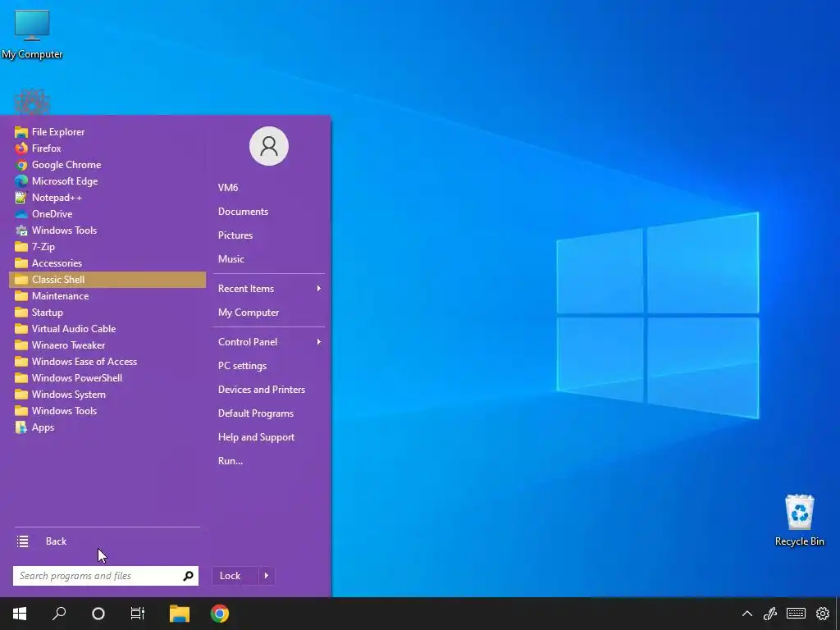Launch Microsoft Edge from the programs list
Viewport: 840px width, 630px height.
(107, 181)
